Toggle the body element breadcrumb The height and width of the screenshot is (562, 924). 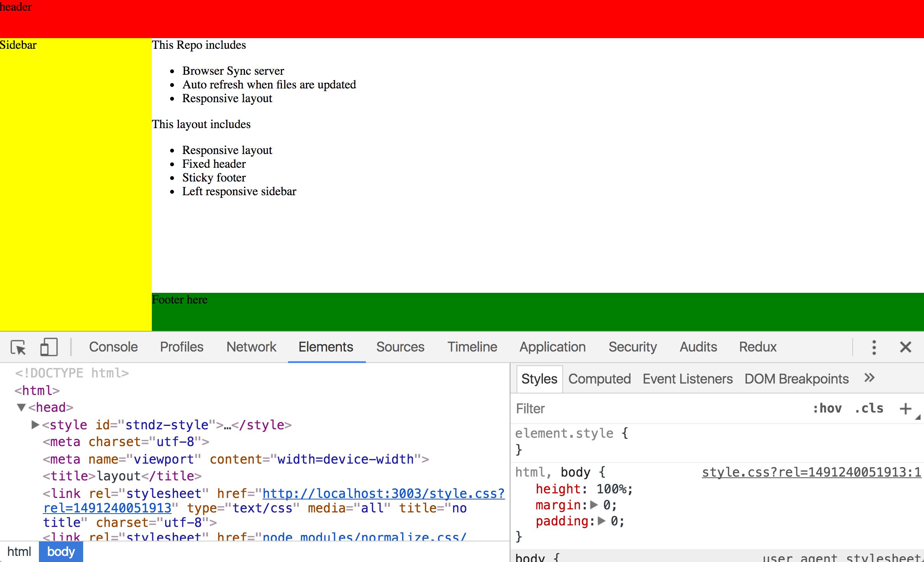(x=61, y=552)
